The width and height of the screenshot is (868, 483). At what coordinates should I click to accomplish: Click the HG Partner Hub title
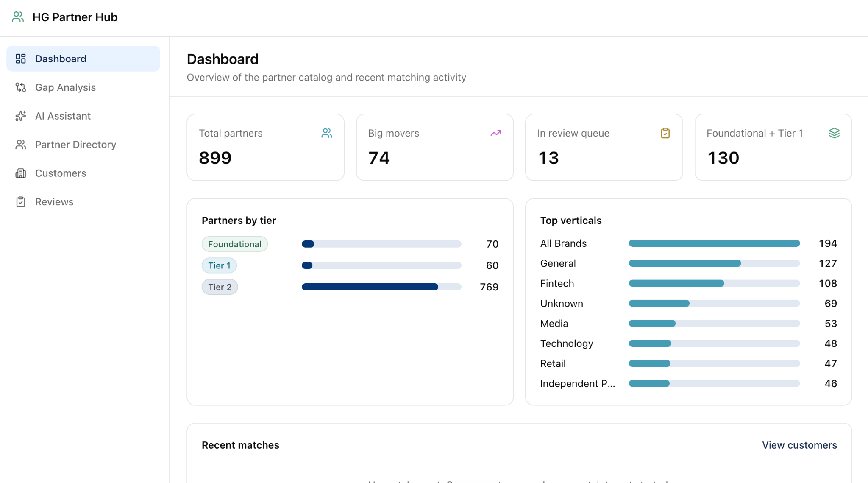coord(75,17)
